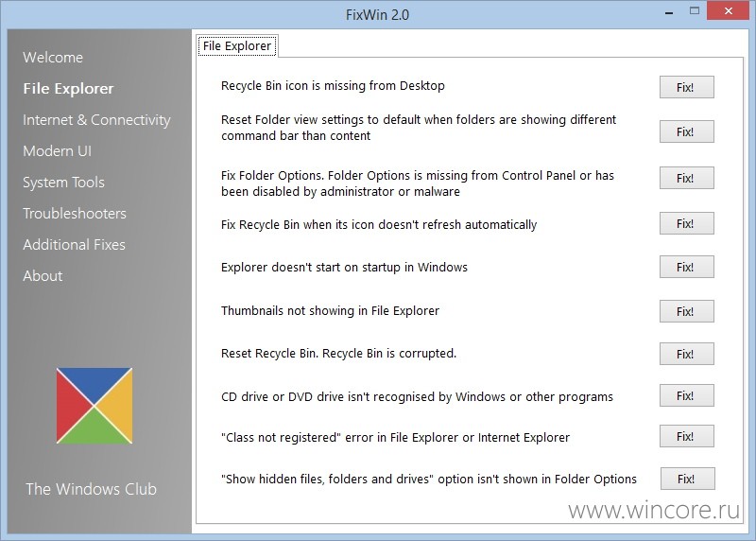
Task: Click "Recycle Bin icon is missing from Desktop" text
Action: click(x=333, y=86)
